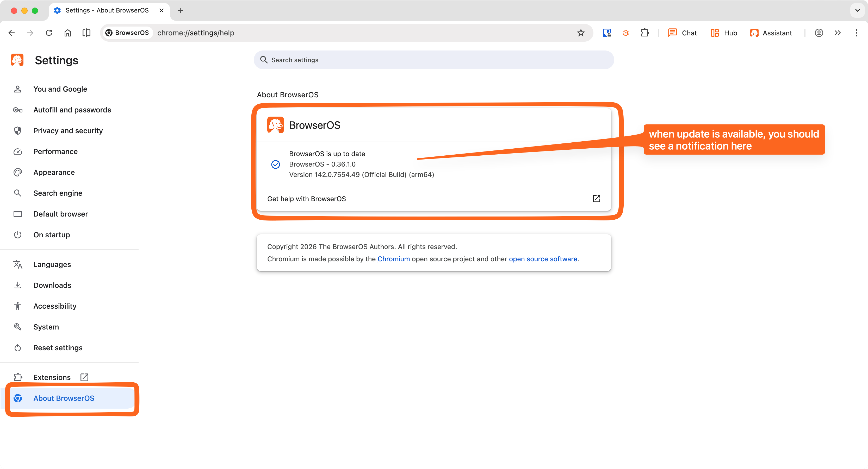This screenshot has width=868, height=469.
Task: Open Default browser settings
Action: [69, 214]
